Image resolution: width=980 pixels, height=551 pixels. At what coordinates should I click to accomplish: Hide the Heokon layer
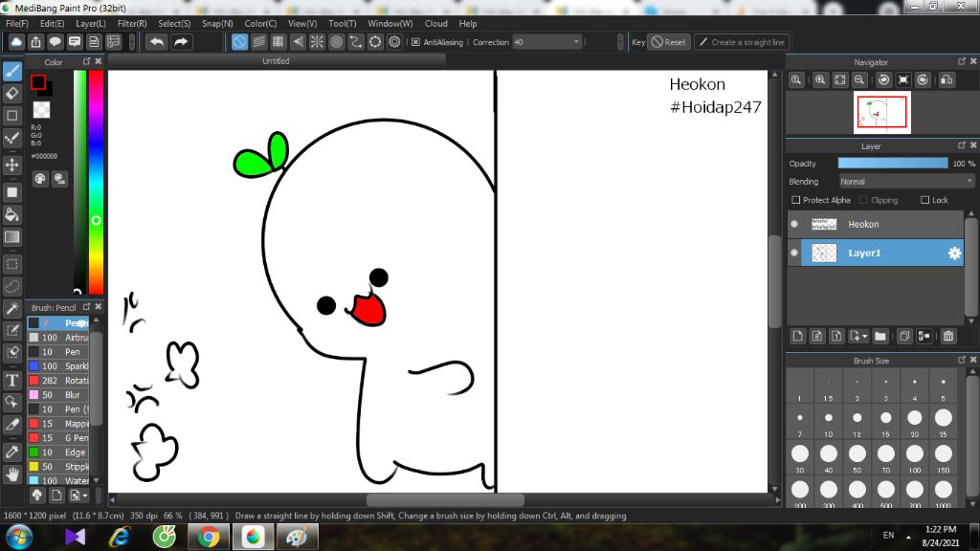794,224
